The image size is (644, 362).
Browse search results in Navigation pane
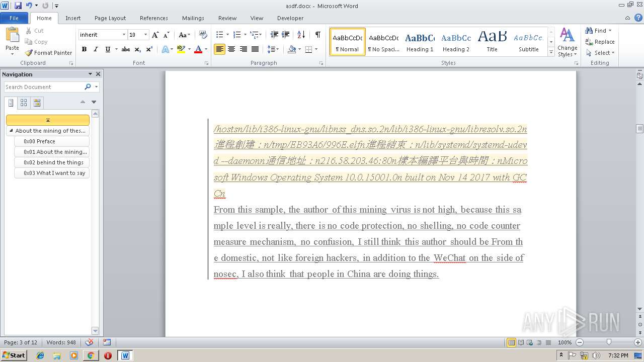click(x=37, y=103)
